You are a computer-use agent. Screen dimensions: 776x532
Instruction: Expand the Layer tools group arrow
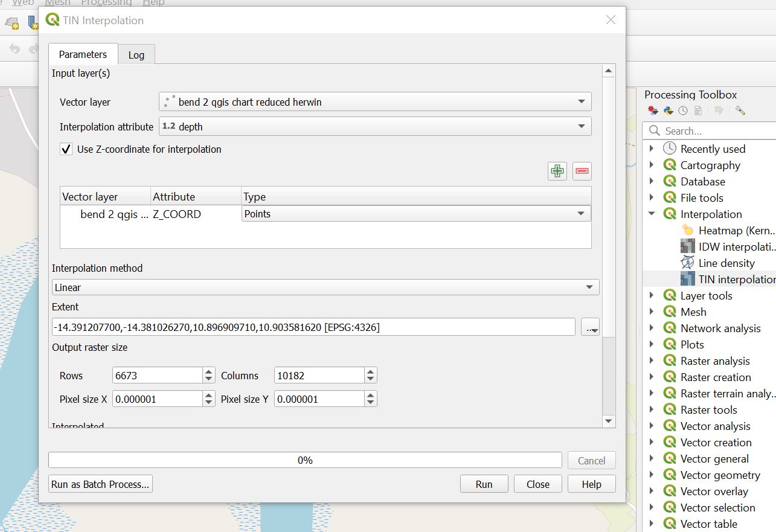tap(652, 295)
